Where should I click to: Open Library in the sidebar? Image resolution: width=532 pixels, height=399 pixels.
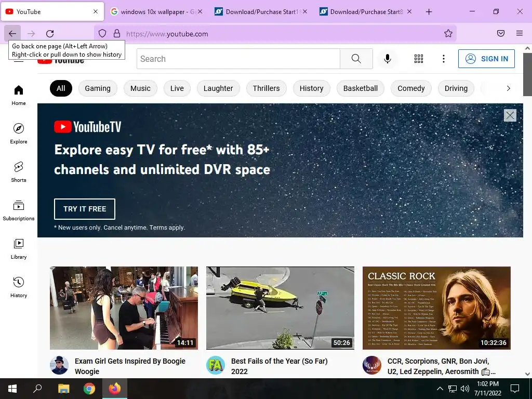click(x=19, y=249)
